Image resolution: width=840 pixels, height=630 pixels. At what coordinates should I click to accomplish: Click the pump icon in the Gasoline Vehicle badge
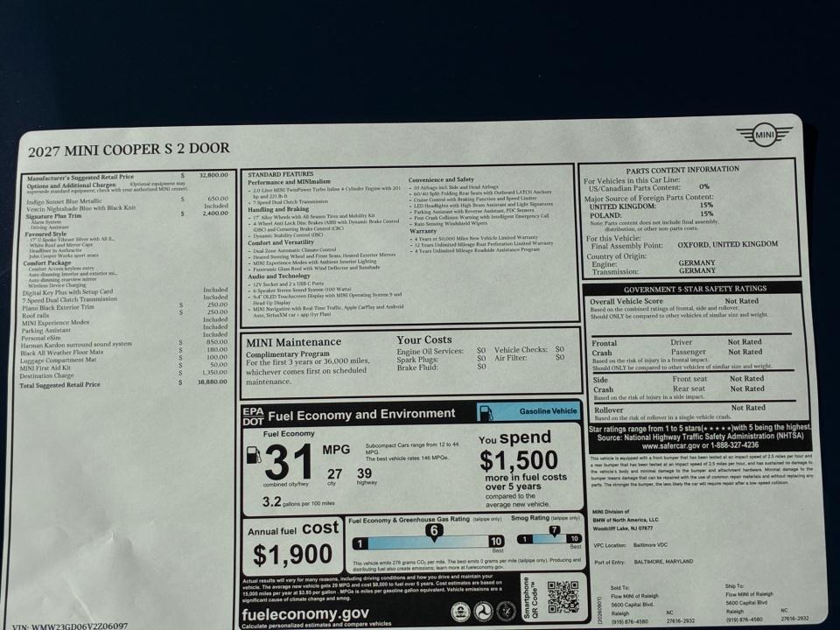coord(486,412)
